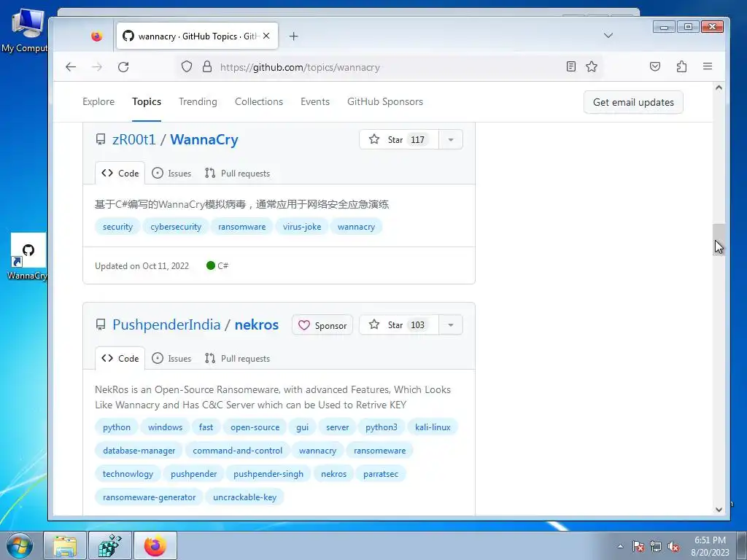
Task: Click the page scrollbar down arrow
Action: 719,510
